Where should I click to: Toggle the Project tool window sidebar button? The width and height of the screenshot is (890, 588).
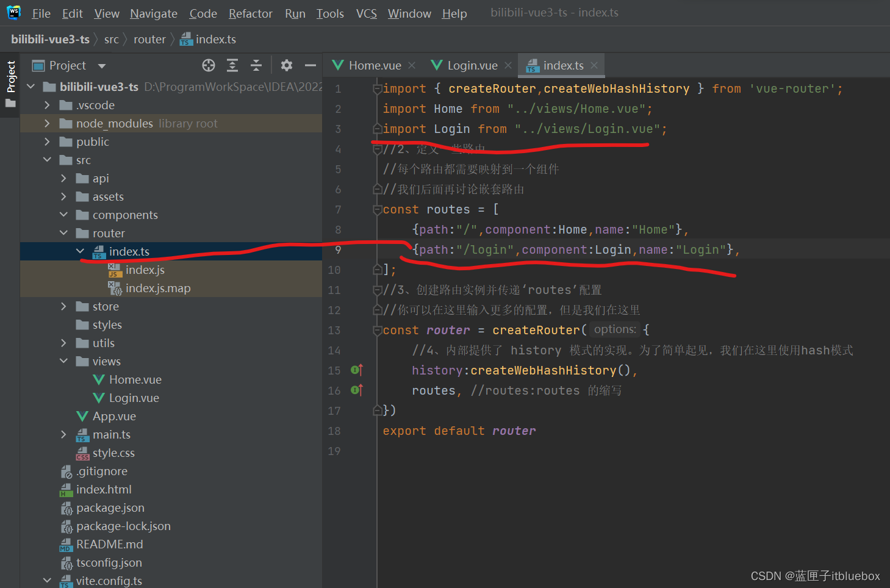(11, 76)
